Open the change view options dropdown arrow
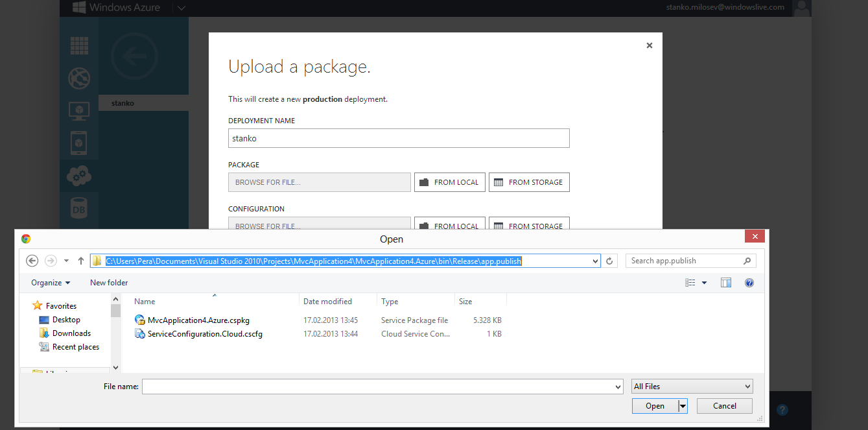 pyautogui.click(x=705, y=283)
